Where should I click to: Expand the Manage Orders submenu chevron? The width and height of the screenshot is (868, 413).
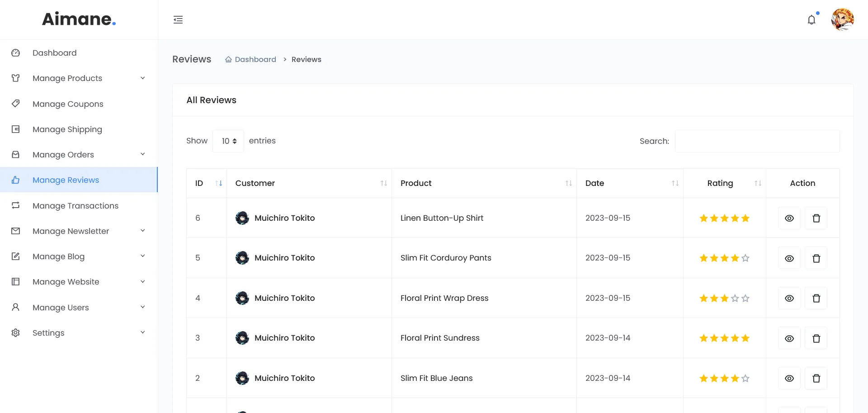tap(143, 154)
